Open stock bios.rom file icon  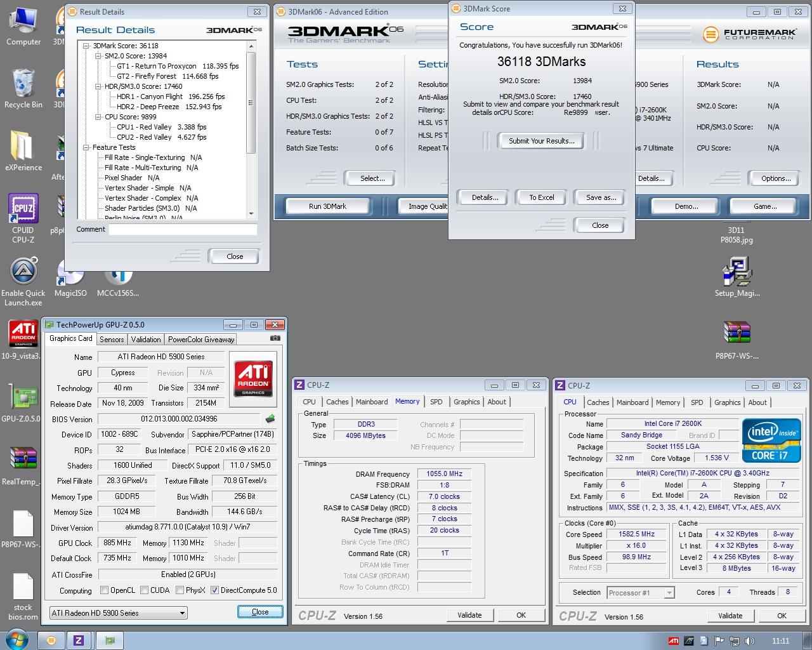tap(23, 597)
